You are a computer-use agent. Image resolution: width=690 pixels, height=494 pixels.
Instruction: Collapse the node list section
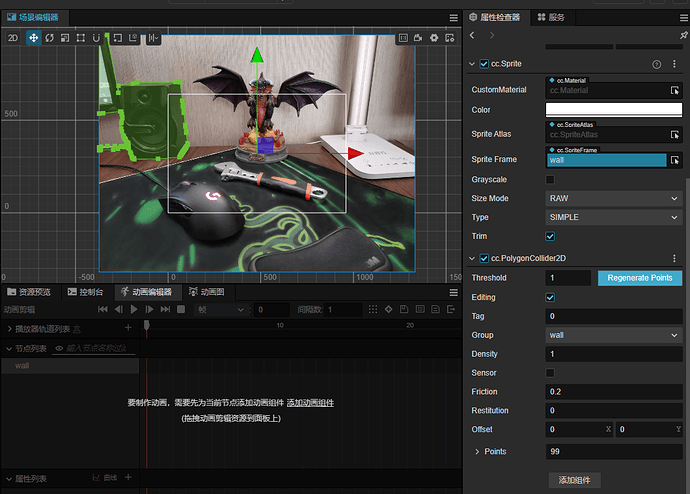(x=8, y=349)
